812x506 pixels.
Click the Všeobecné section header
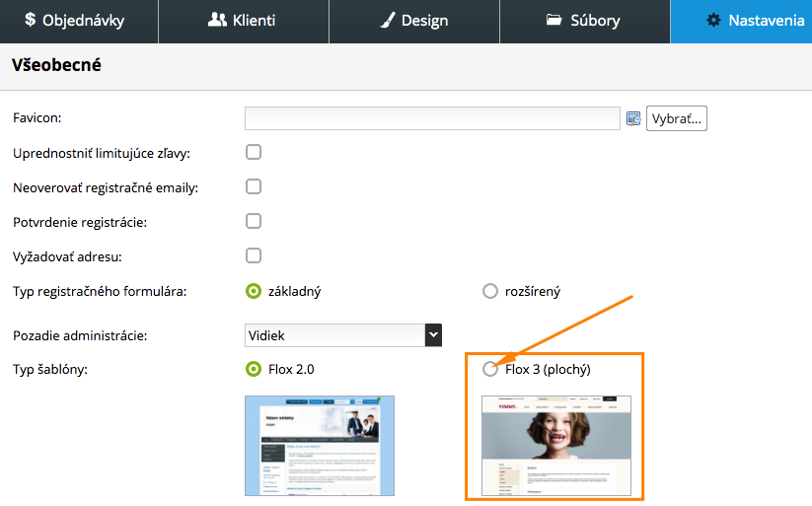[56, 66]
